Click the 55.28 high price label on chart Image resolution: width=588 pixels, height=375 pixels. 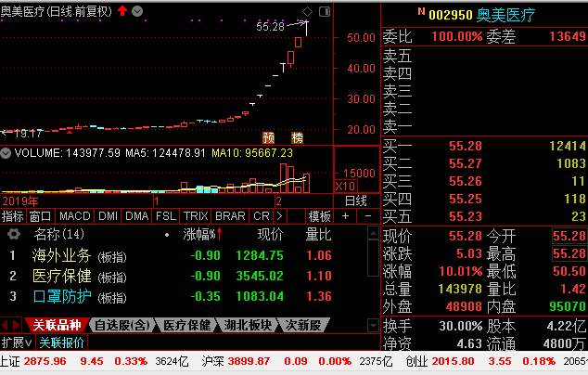point(271,26)
